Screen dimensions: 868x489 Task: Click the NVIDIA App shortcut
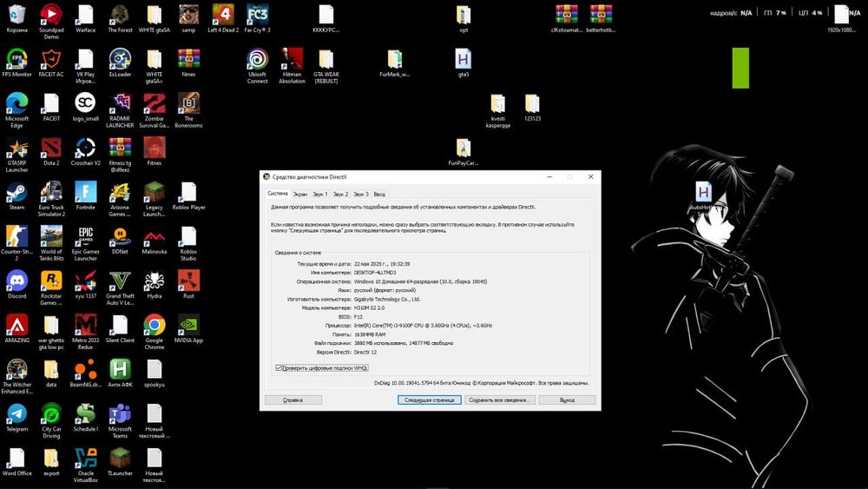pos(188,325)
